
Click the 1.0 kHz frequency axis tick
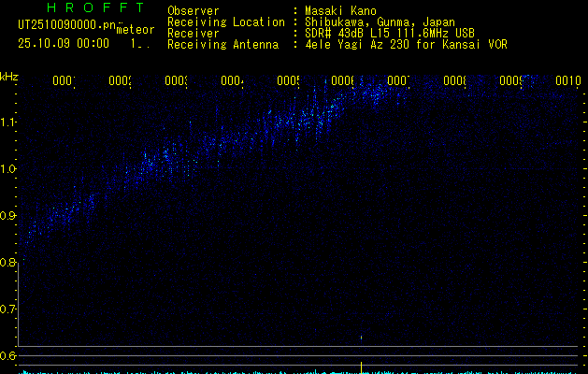click(x=8, y=169)
